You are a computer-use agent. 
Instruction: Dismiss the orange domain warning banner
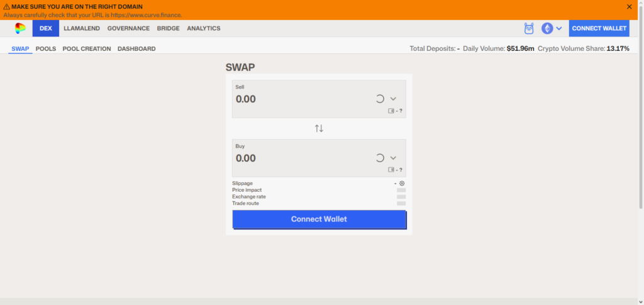[629, 7]
